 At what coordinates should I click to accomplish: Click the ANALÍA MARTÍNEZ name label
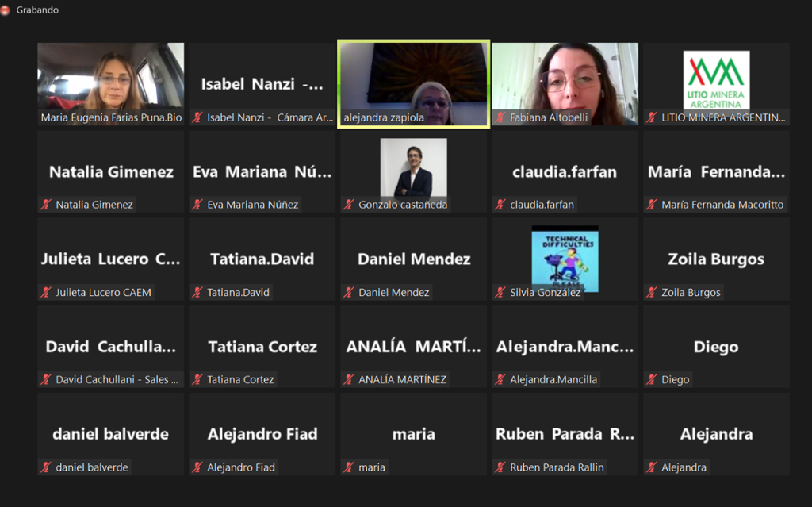pyautogui.click(x=402, y=379)
